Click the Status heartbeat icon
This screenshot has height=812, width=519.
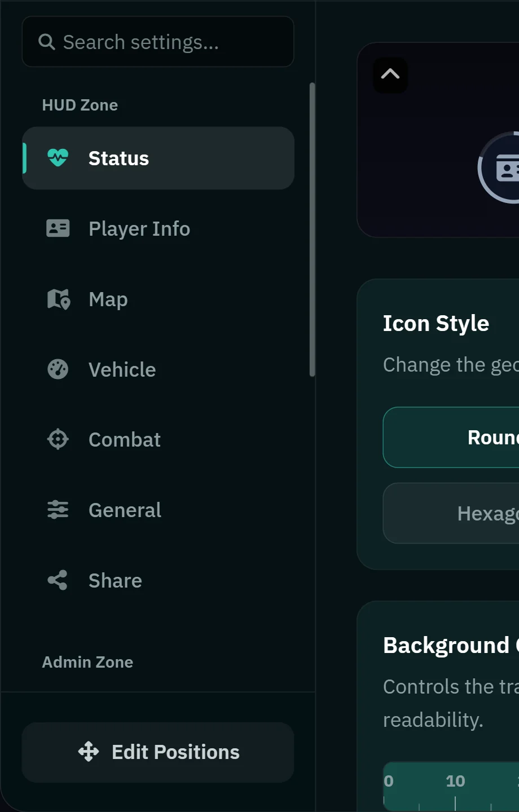[x=58, y=158]
